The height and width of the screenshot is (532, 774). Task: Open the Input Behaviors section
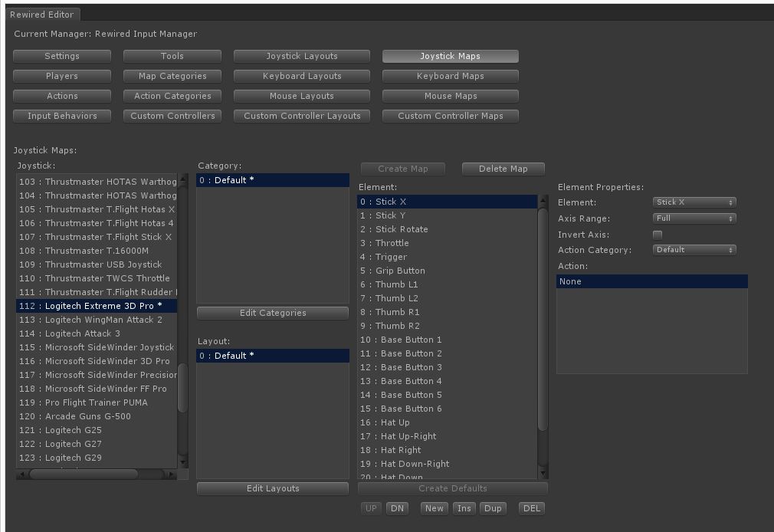(61, 116)
